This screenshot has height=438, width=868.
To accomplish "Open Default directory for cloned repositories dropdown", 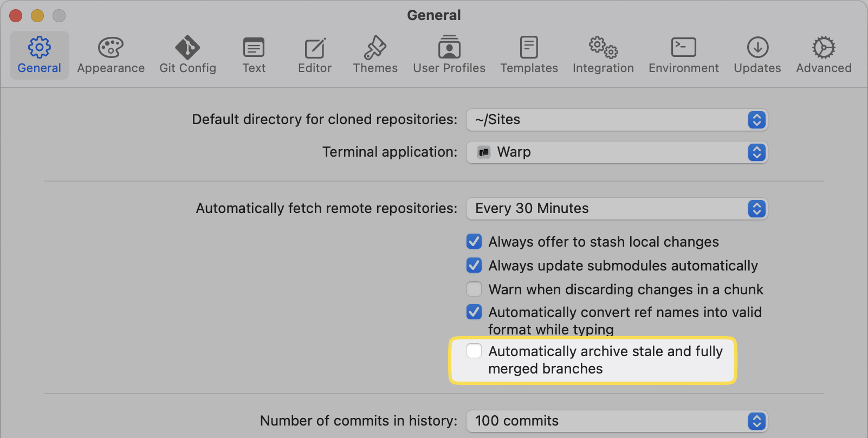I will click(617, 120).
